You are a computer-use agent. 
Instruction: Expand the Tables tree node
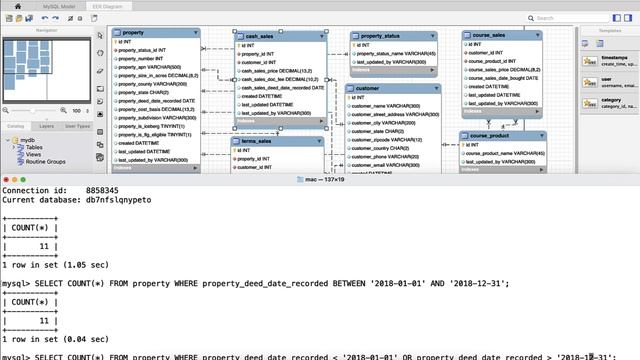13,147
